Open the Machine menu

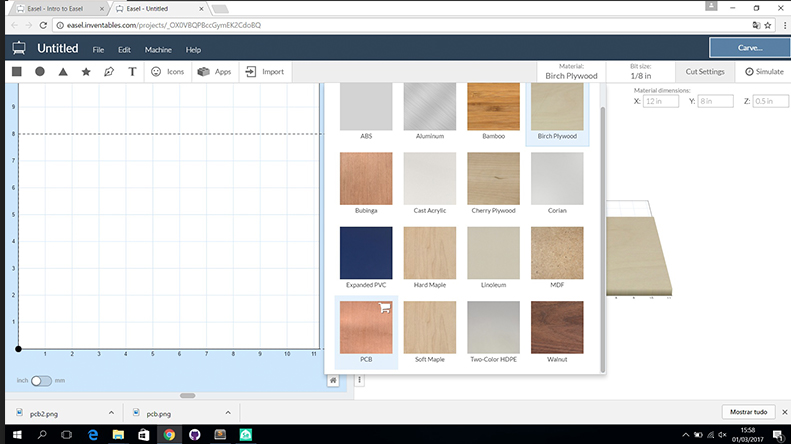tap(158, 49)
